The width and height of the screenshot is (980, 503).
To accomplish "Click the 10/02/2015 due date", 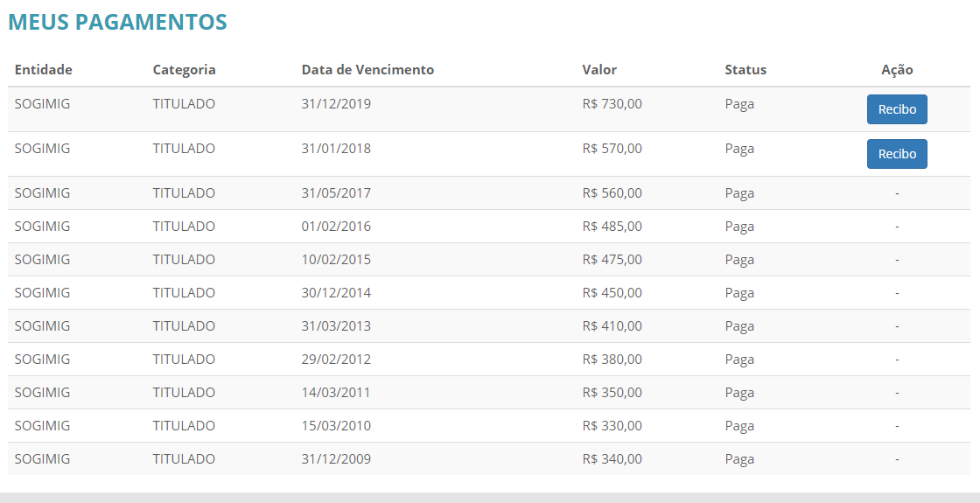I will pos(336,260).
